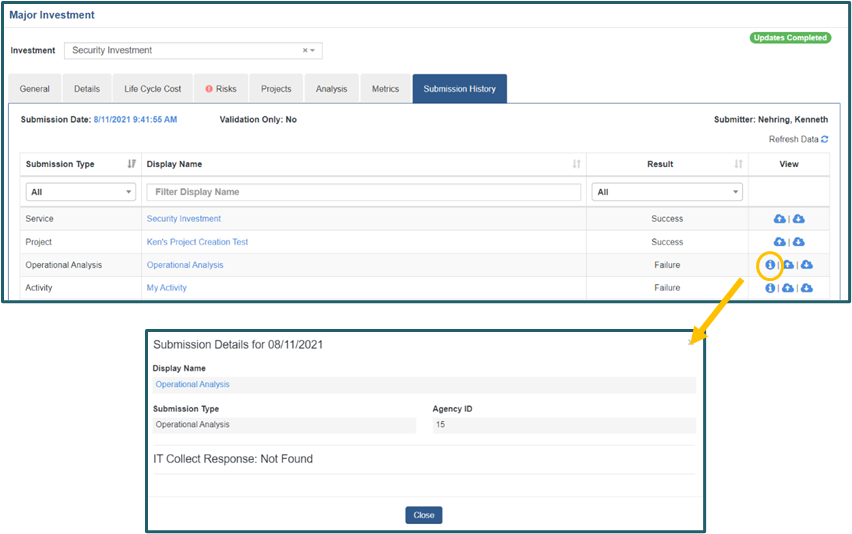Go to the Analysis tab
Image resolution: width=852 pixels, height=534 pixels.
[331, 89]
